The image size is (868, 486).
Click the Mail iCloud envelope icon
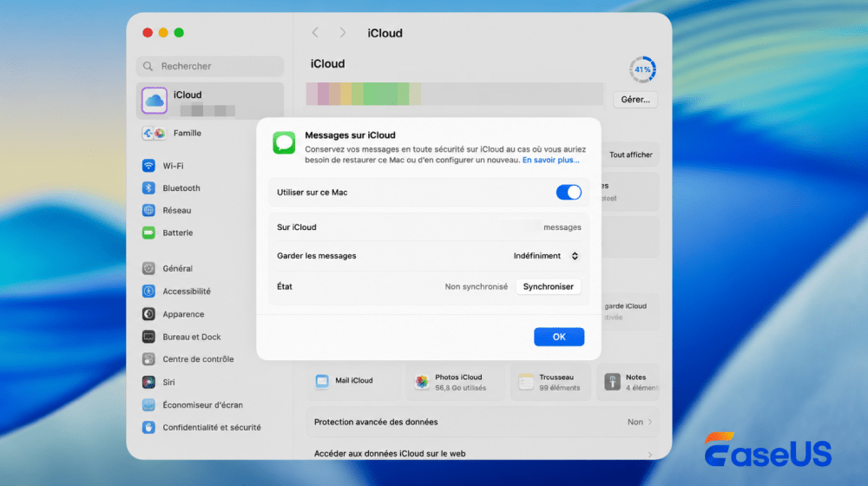[322, 381]
